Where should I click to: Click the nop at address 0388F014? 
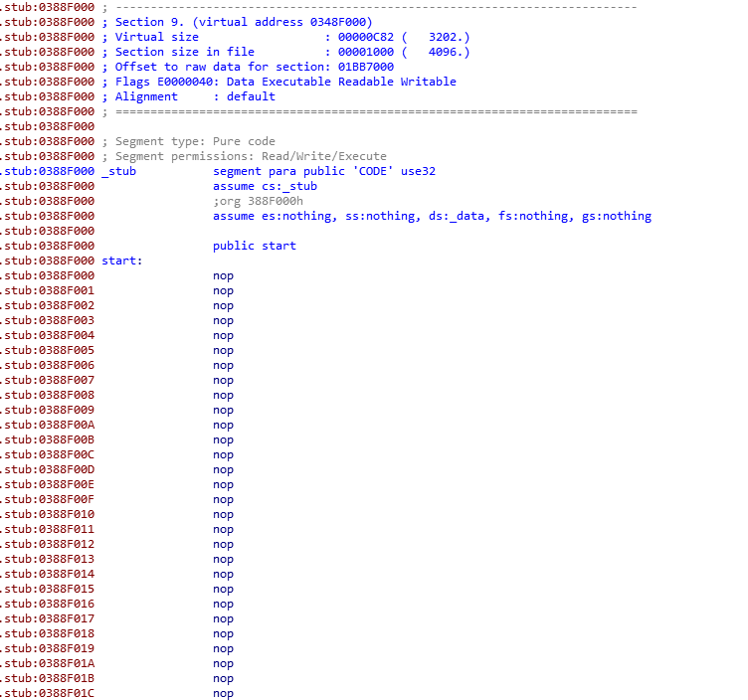point(223,574)
